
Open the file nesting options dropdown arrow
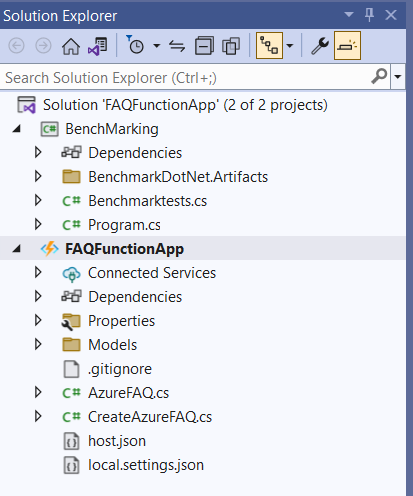(290, 46)
